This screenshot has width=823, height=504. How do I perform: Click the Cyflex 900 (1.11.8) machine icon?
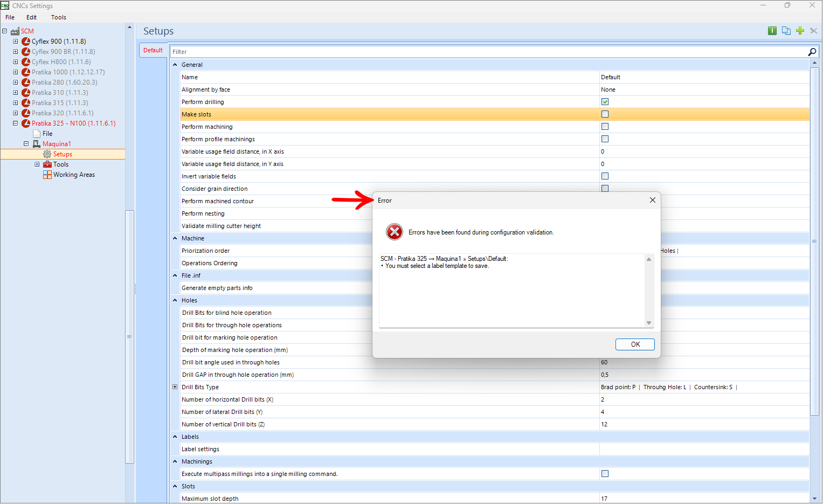click(x=26, y=42)
